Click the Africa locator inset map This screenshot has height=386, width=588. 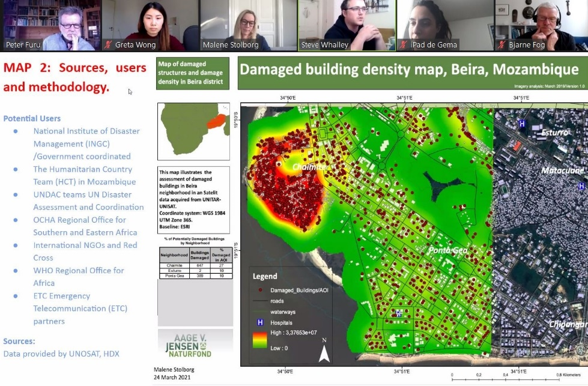point(193,131)
